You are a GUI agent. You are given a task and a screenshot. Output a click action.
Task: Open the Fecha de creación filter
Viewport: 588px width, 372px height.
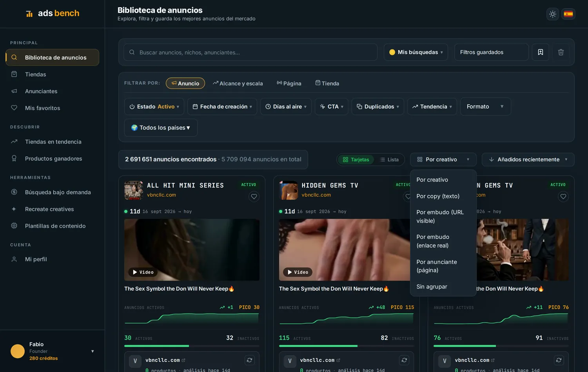[x=222, y=107]
